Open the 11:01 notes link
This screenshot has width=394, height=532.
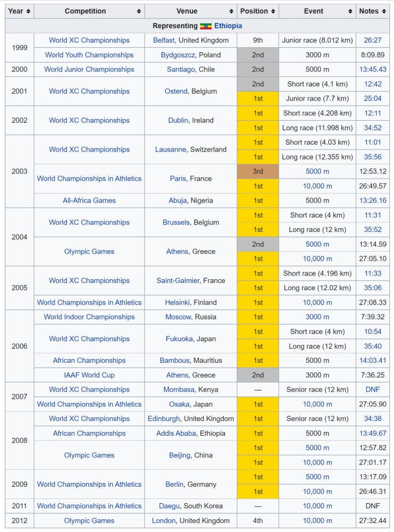(x=373, y=143)
